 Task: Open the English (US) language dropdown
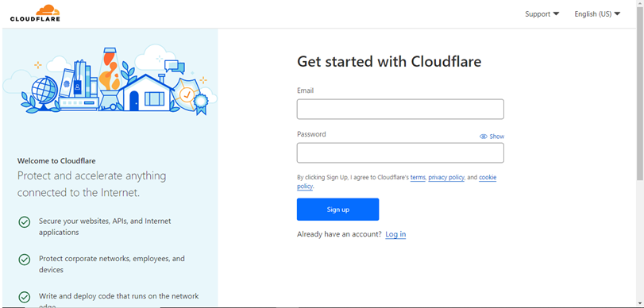click(597, 14)
